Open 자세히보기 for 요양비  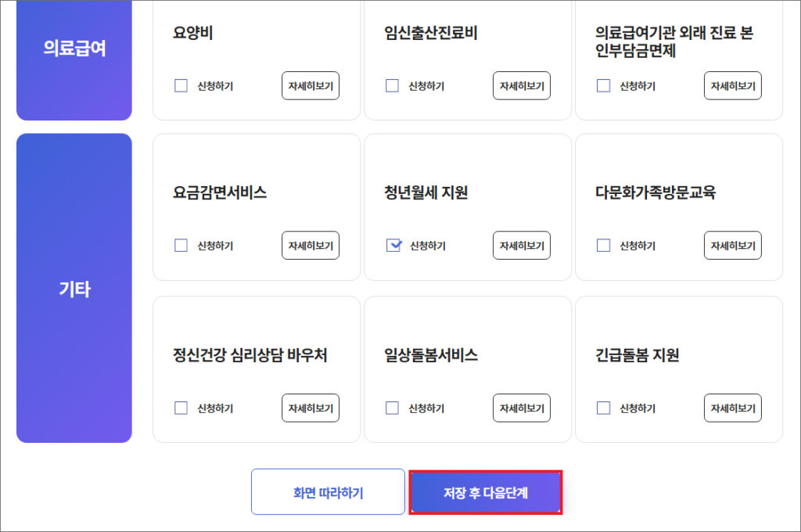(311, 86)
